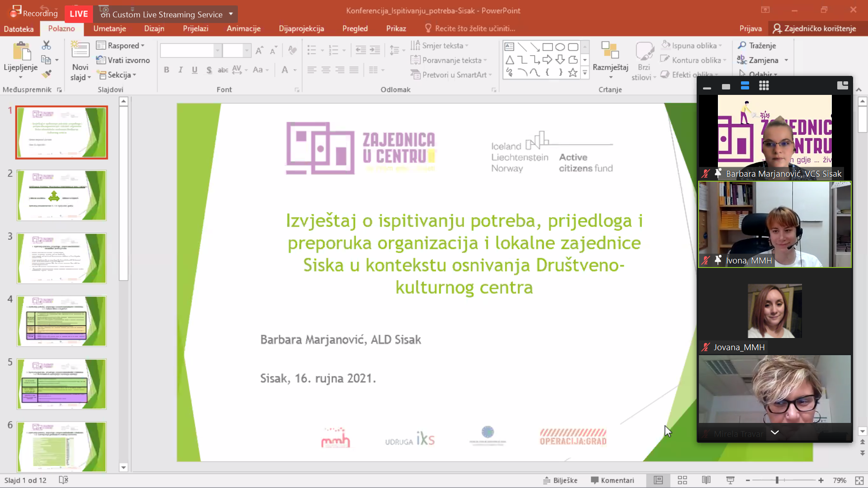Click the Recite što želite učiniti search field
This screenshot has height=488, width=868.
pos(470,28)
